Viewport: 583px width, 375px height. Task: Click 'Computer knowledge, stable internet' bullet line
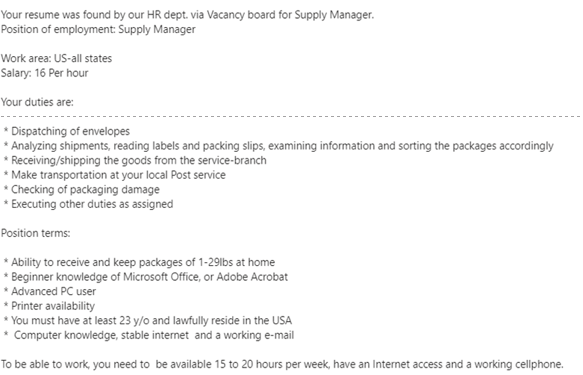click(149, 335)
